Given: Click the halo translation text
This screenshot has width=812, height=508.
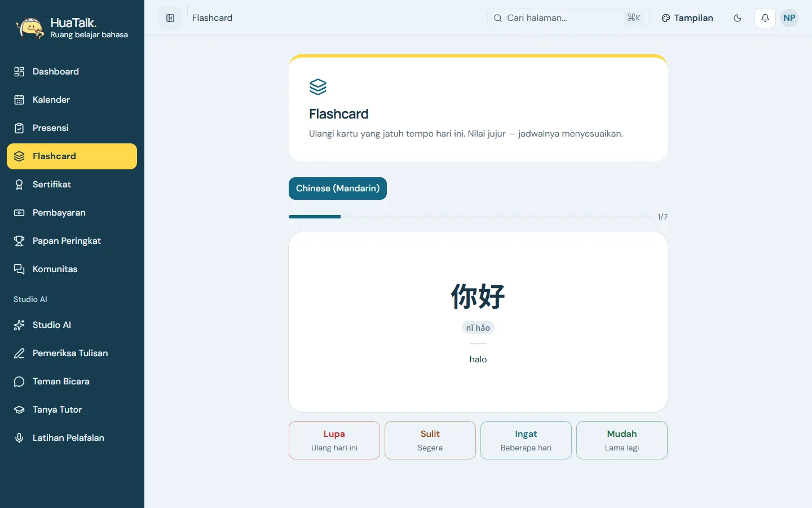Looking at the screenshot, I should pyautogui.click(x=478, y=360).
